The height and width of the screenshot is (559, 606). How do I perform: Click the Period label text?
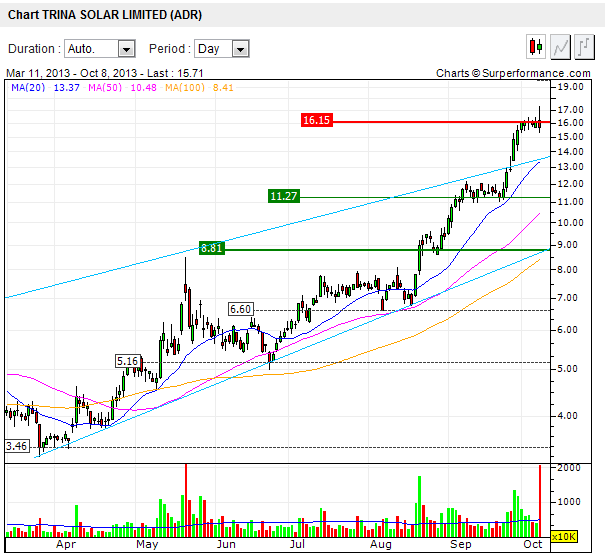pos(170,49)
